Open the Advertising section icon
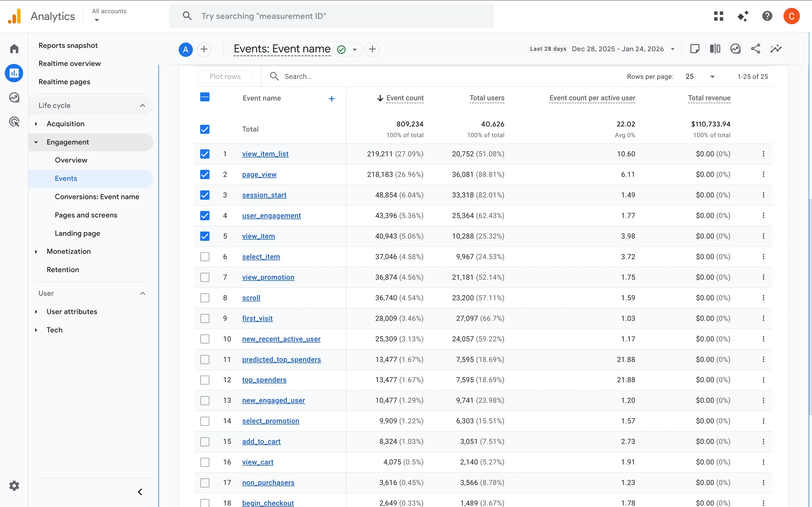This screenshot has height=507, width=812. (x=14, y=122)
